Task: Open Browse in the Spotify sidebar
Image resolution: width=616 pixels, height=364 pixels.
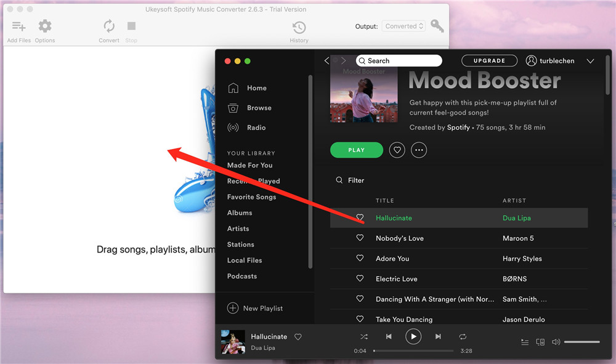Action: 250,108
